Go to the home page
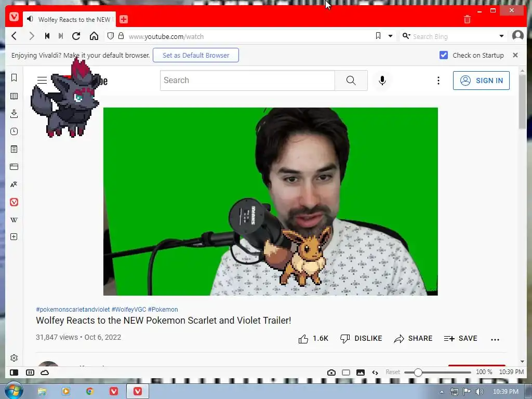The height and width of the screenshot is (399, 532). 94,36
